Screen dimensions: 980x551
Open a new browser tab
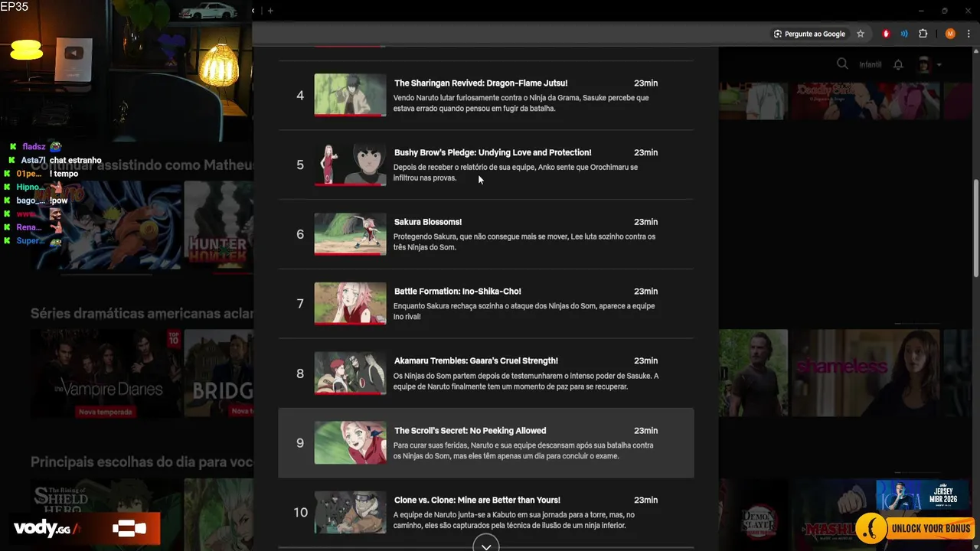click(x=270, y=11)
